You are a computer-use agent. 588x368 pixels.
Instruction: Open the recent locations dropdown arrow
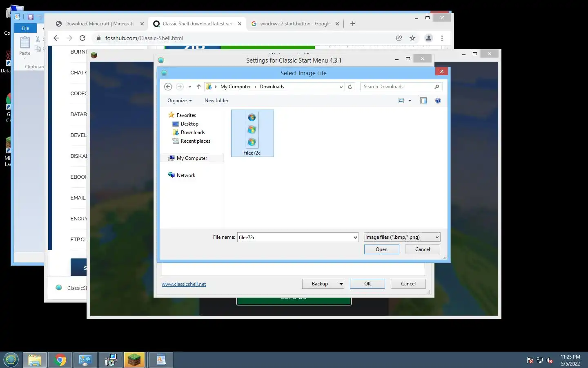coord(189,87)
